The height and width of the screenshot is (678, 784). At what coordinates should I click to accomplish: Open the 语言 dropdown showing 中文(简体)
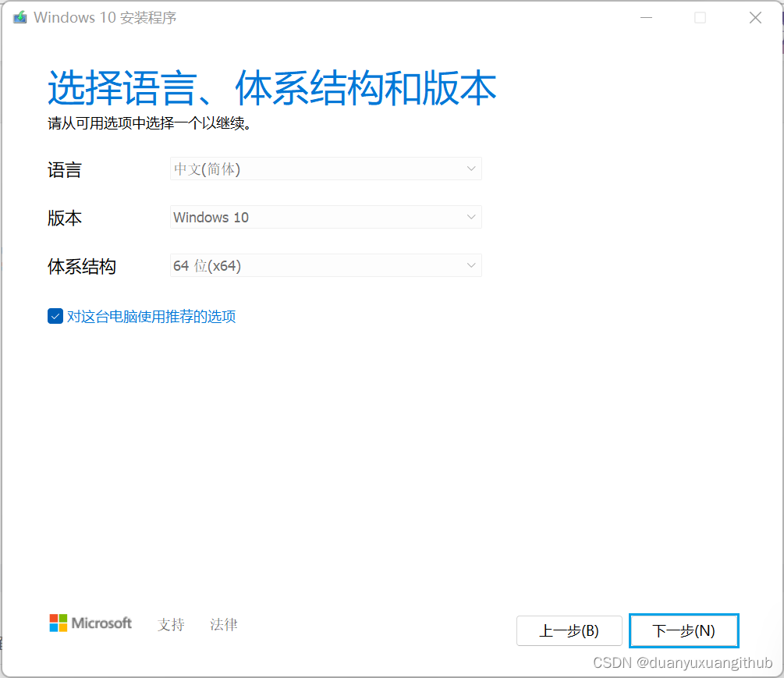click(325, 169)
